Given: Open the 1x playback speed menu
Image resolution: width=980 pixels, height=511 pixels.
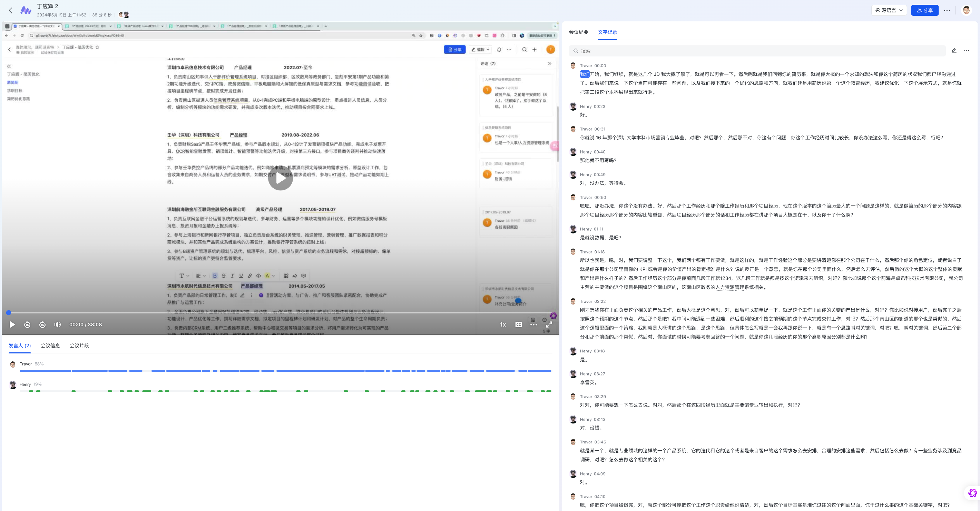Looking at the screenshot, I should coord(502,324).
